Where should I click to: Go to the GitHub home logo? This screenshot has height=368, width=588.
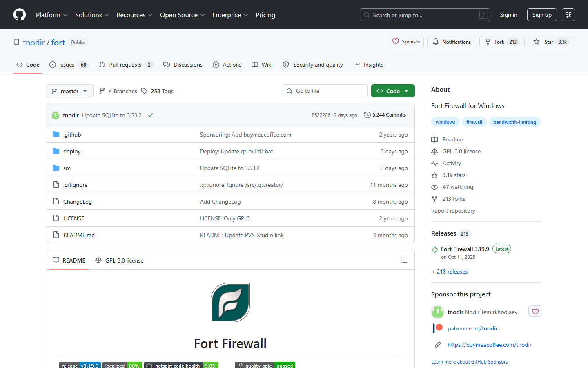click(20, 15)
